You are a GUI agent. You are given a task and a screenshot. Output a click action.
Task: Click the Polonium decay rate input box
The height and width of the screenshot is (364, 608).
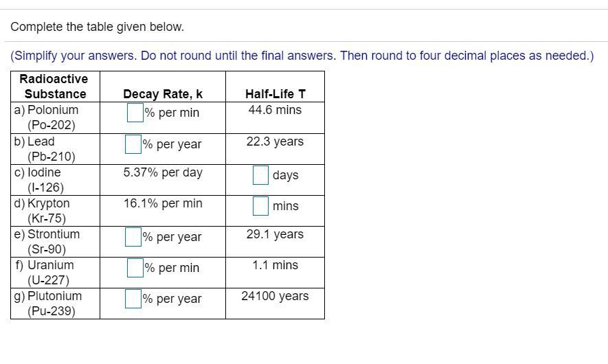[135, 113]
